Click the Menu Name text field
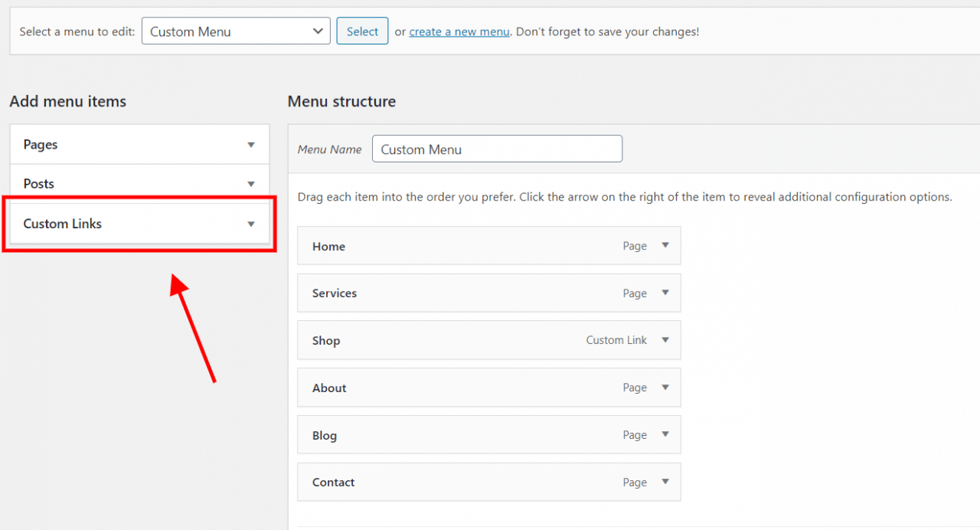 coord(497,149)
